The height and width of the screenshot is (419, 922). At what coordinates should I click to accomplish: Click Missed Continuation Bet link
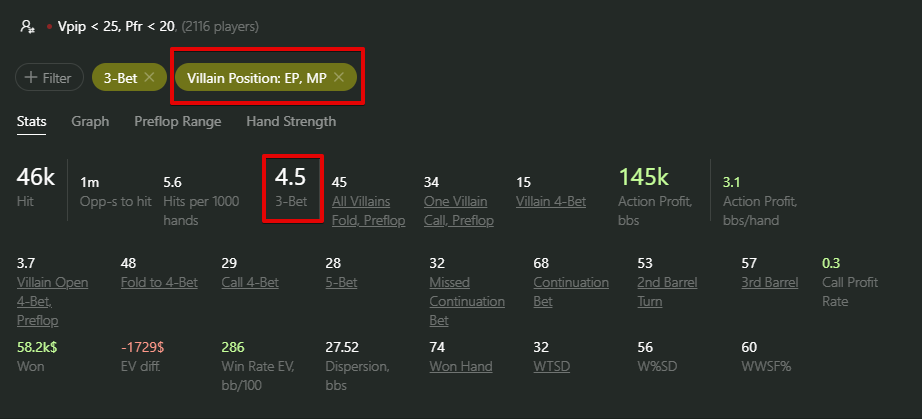[467, 301]
